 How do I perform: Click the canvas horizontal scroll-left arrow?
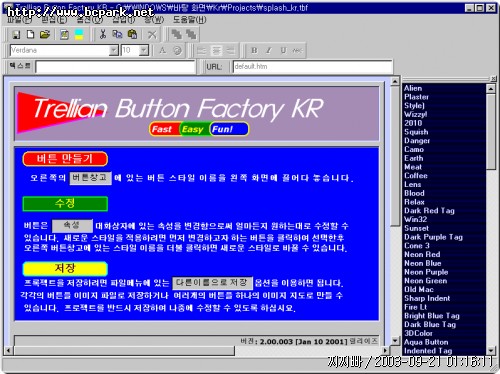pos(8,350)
